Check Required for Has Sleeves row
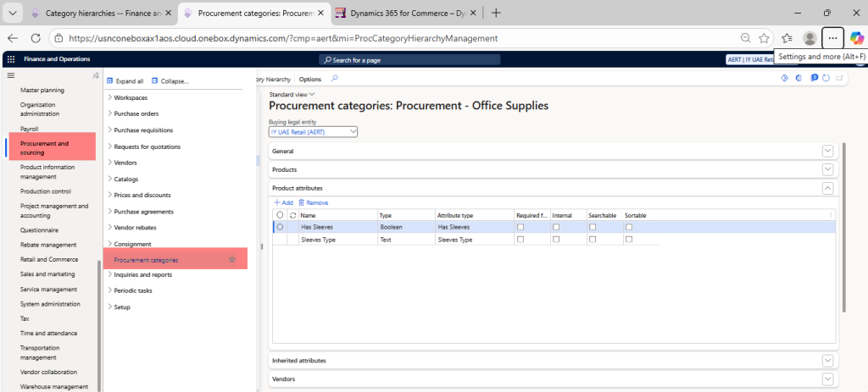 coord(520,227)
